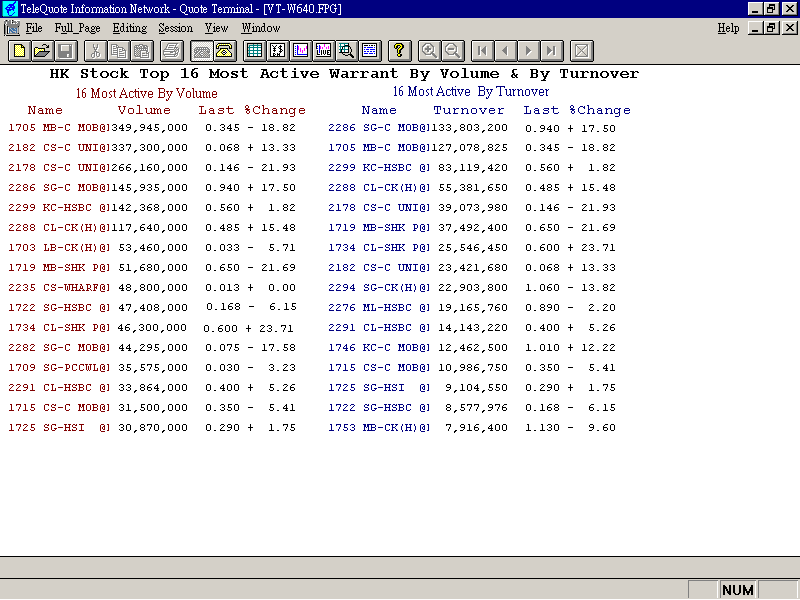Viewport: 800px width, 600px height.
Task: Open the File menu
Action: 34,28
